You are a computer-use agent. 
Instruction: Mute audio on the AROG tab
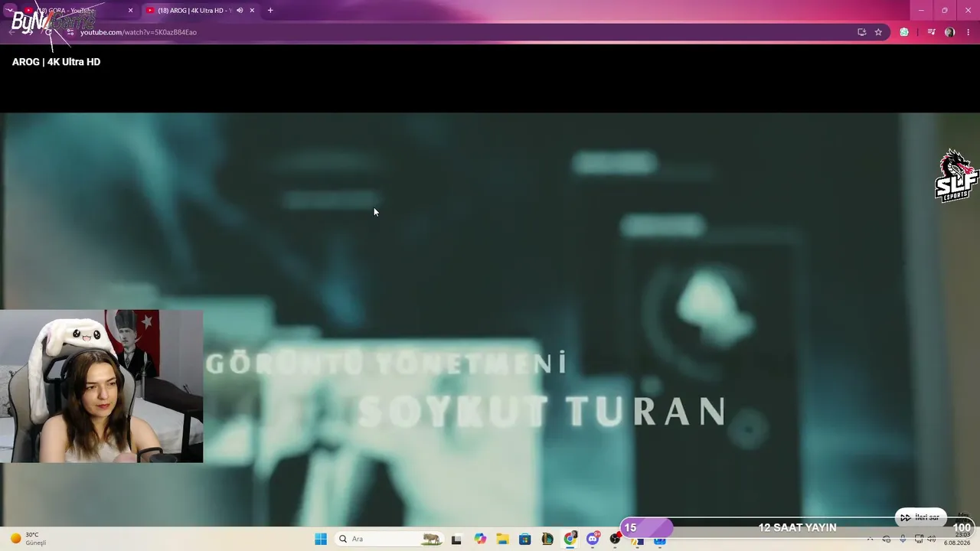point(240,11)
